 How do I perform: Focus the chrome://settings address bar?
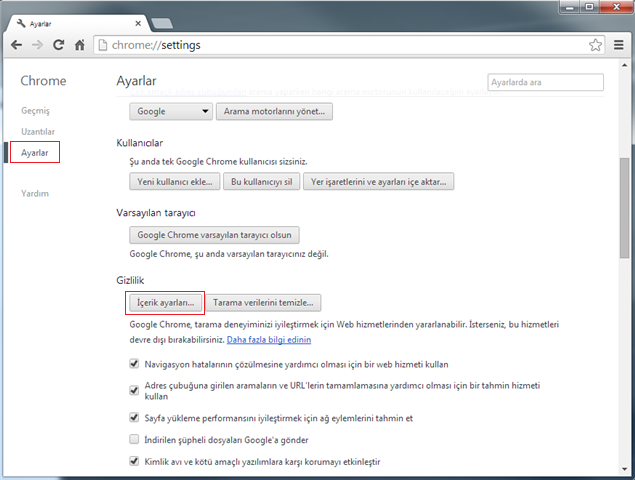pos(348,45)
